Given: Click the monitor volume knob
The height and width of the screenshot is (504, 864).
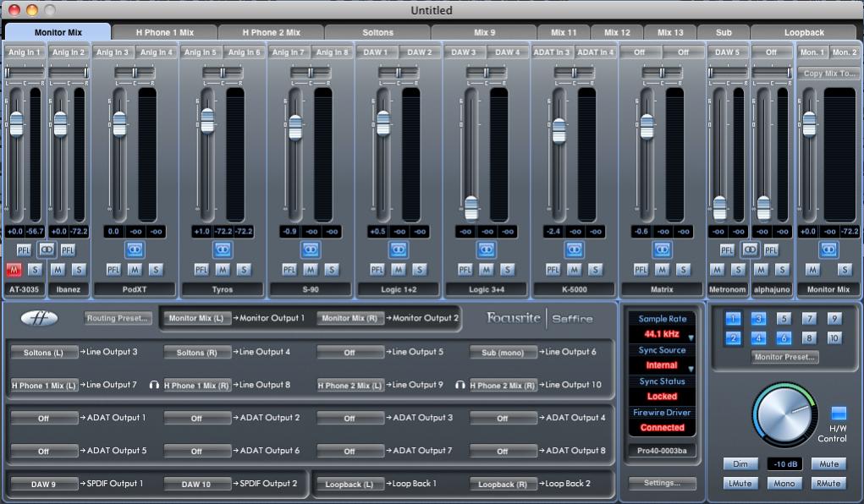Looking at the screenshot, I should coord(784,414).
